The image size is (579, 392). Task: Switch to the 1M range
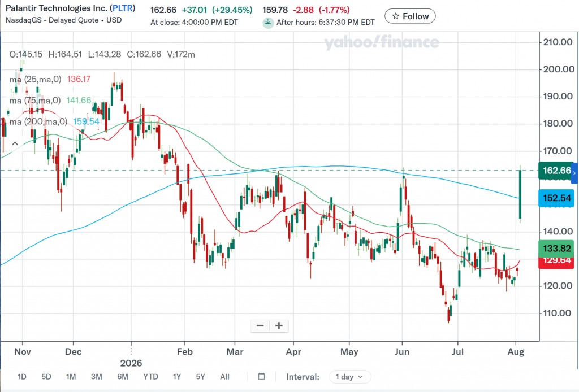pos(71,377)
